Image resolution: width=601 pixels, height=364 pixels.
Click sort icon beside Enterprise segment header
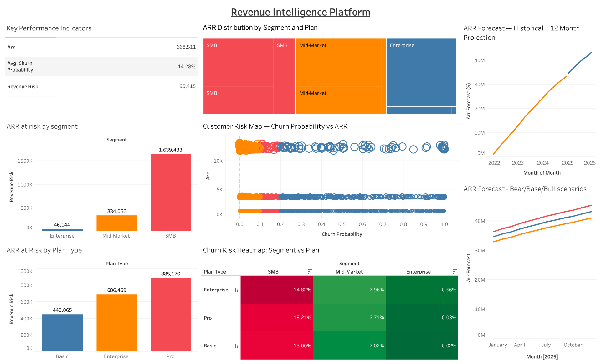tap(455, 271)
